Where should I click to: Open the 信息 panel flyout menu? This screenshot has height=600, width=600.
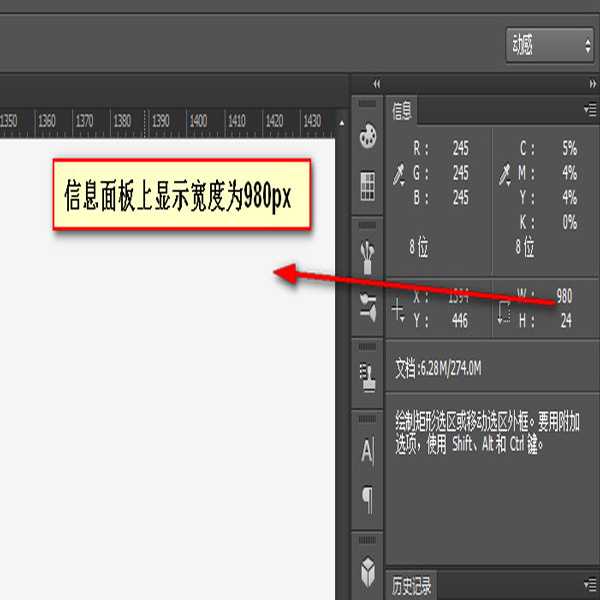tap(590, 110)
